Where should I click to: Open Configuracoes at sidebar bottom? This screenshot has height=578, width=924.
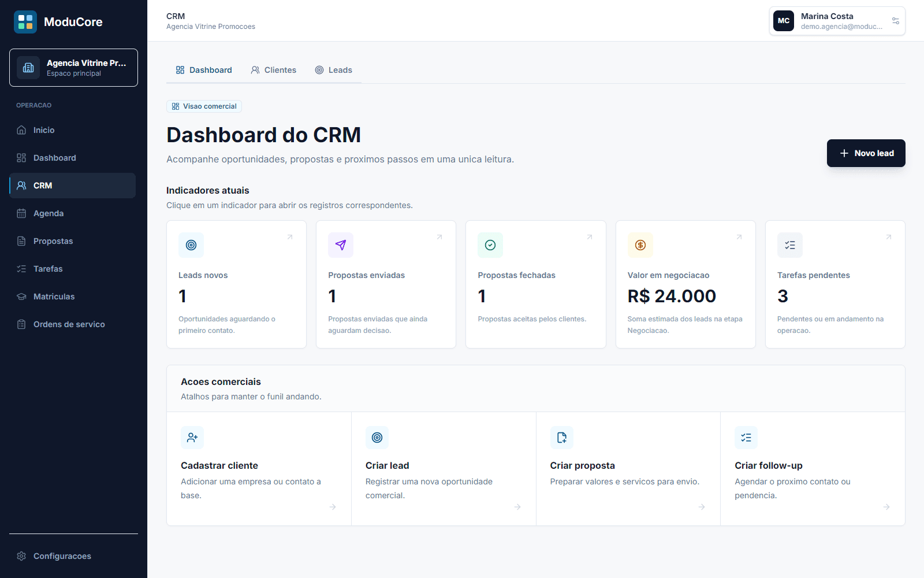(73, 556)
